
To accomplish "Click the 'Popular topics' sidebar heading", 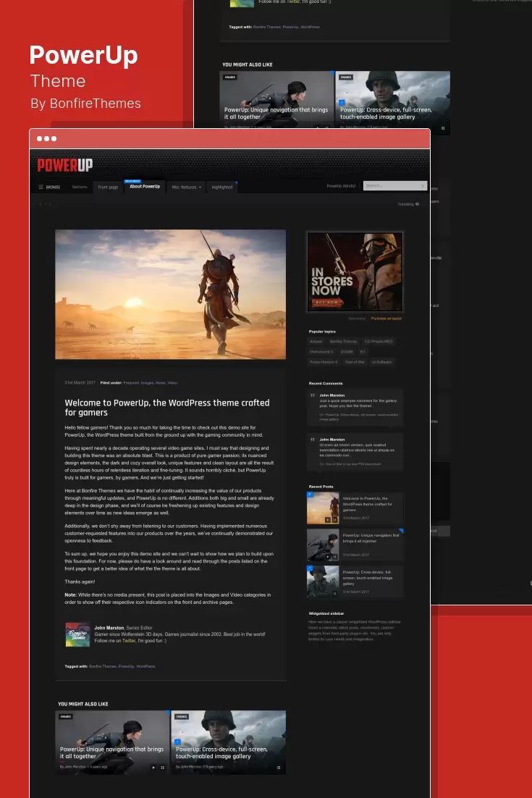I will pos(322,332).
